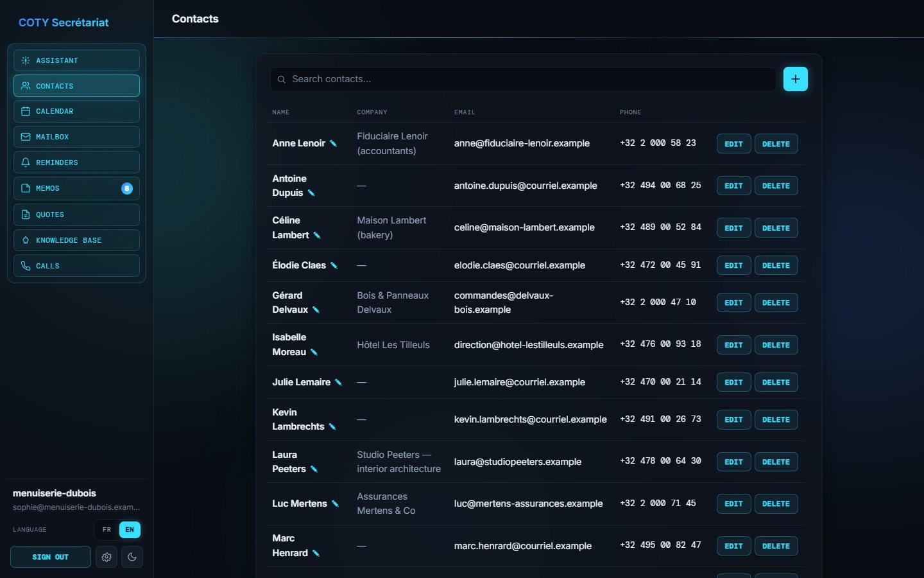The width and height of the screenshot is (924, 578).
Task: Open the Assistant section
Action: [x=76, y=60]
